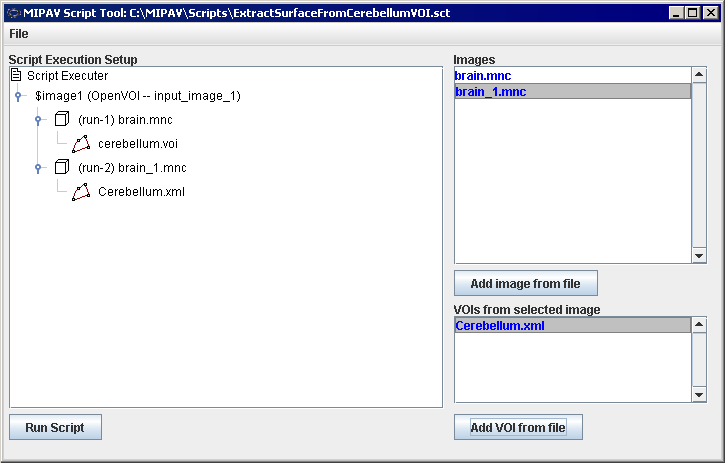Select brain_1.mnc in the Images list
Viewport: 725px width, 463px height.
490,91
